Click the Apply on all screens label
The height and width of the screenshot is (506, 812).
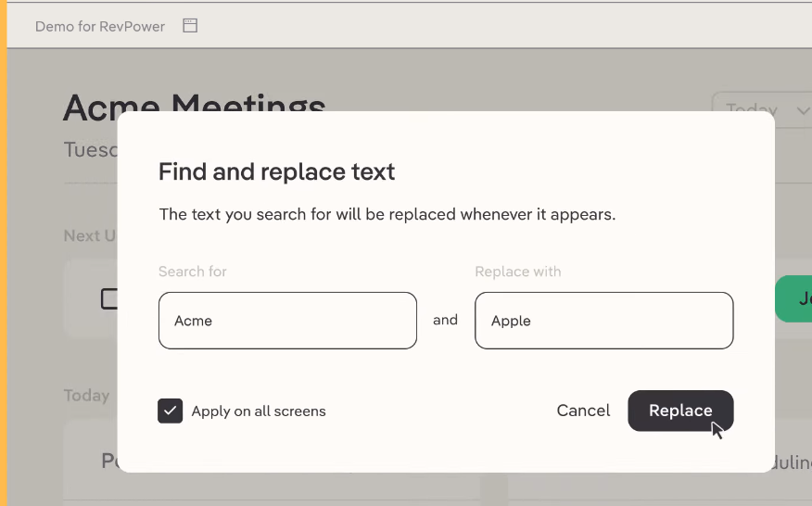pos(259,411)
